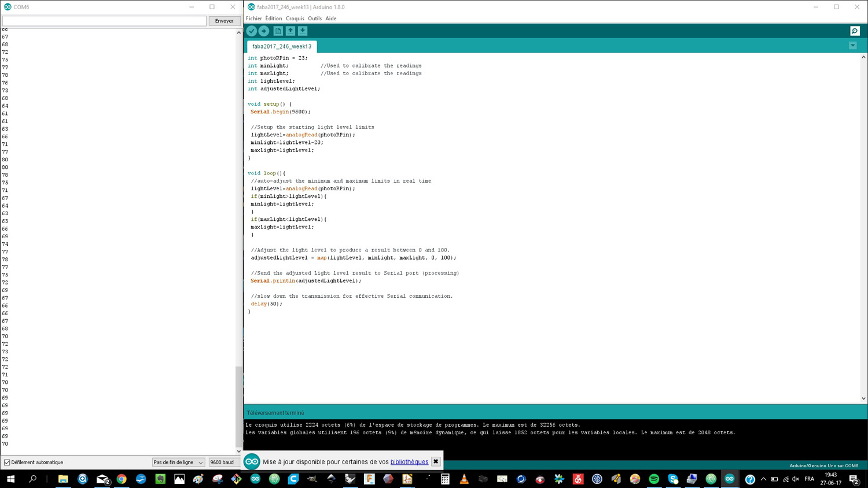Screen dimensions: 868x488
Task: Open the Aide menu
Action: [331, 19]
